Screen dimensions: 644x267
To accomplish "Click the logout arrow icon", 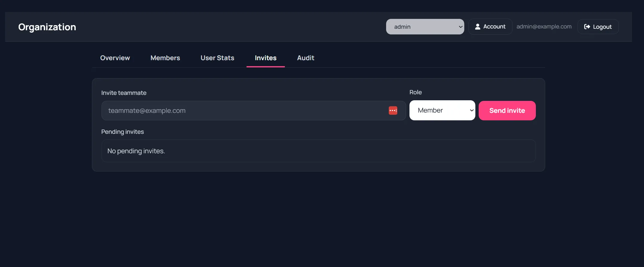I will [x=587, y=27].
